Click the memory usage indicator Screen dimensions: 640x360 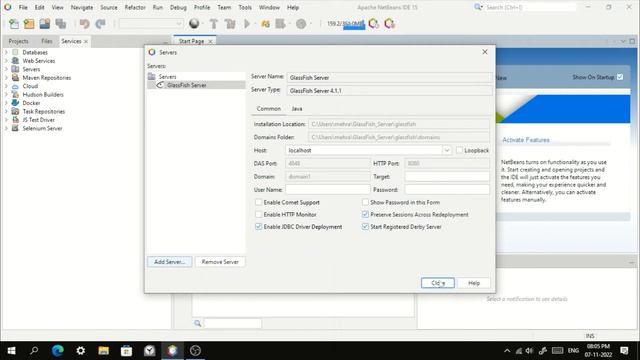pos(346,24)
